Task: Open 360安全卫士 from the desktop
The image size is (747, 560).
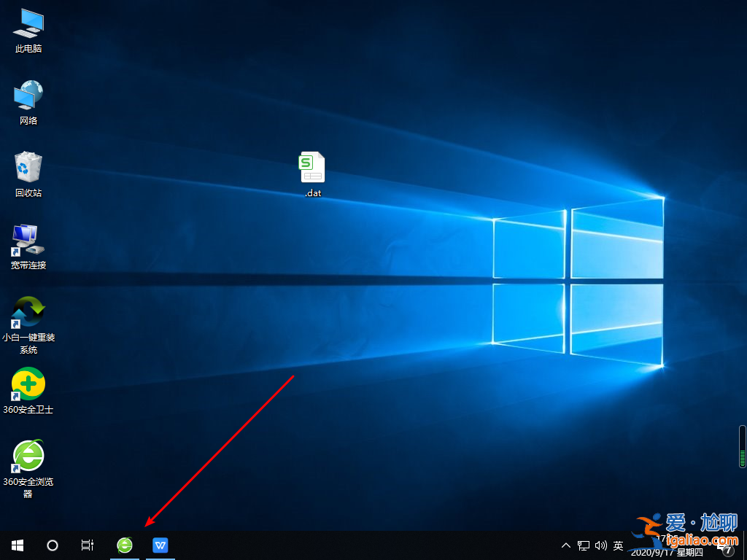Action: click(x=28, y=383)
